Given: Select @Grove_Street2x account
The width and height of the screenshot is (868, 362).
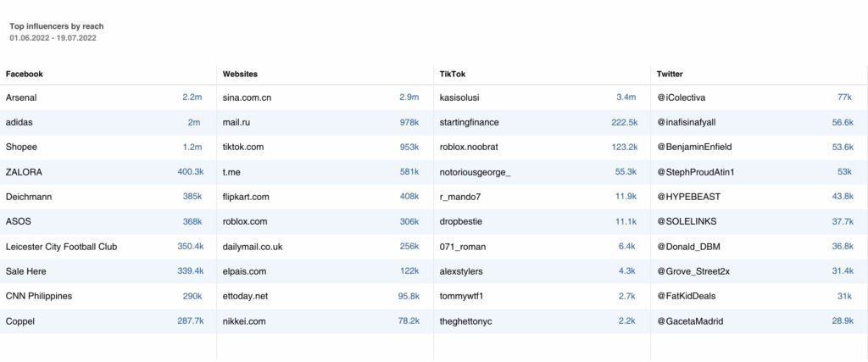Looking at the screenshot, I should point(693,271).
